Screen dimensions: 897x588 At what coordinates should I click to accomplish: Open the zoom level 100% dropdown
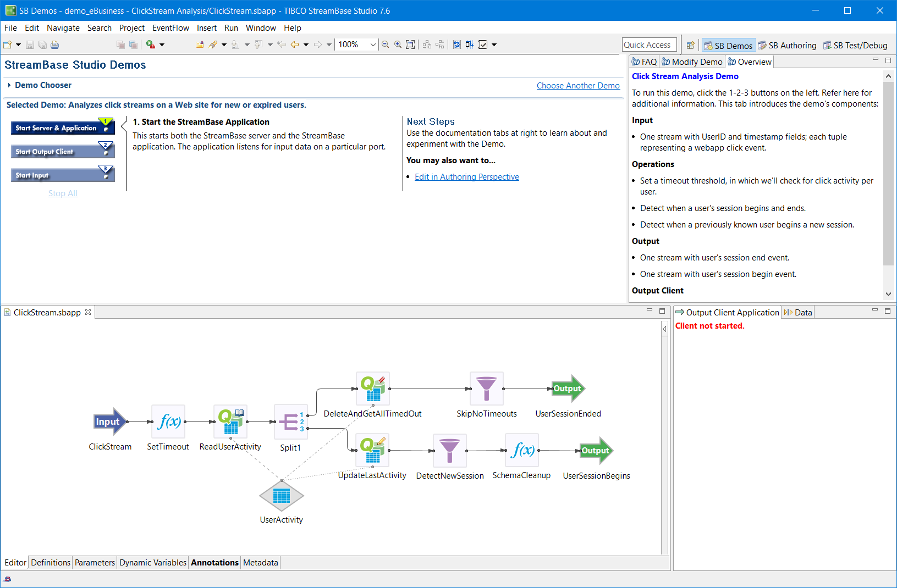(373, 45)
